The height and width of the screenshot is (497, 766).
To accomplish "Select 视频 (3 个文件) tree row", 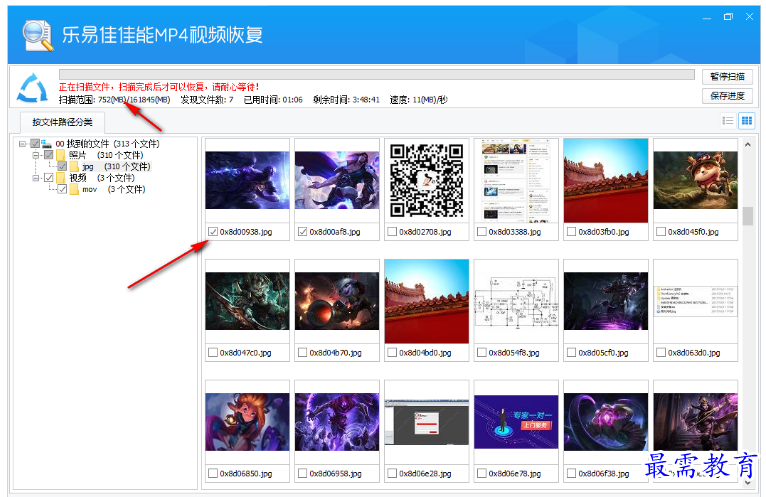I will pyautogui.click(x=102, y=178).
